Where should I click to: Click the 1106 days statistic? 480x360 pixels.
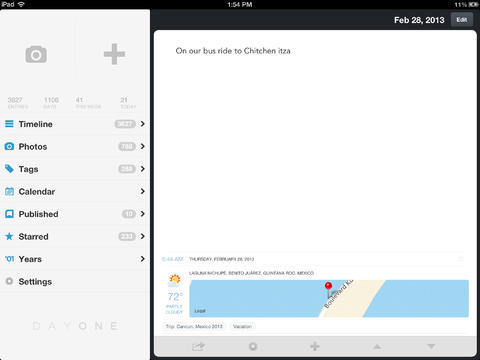click(x=51, y=103)
